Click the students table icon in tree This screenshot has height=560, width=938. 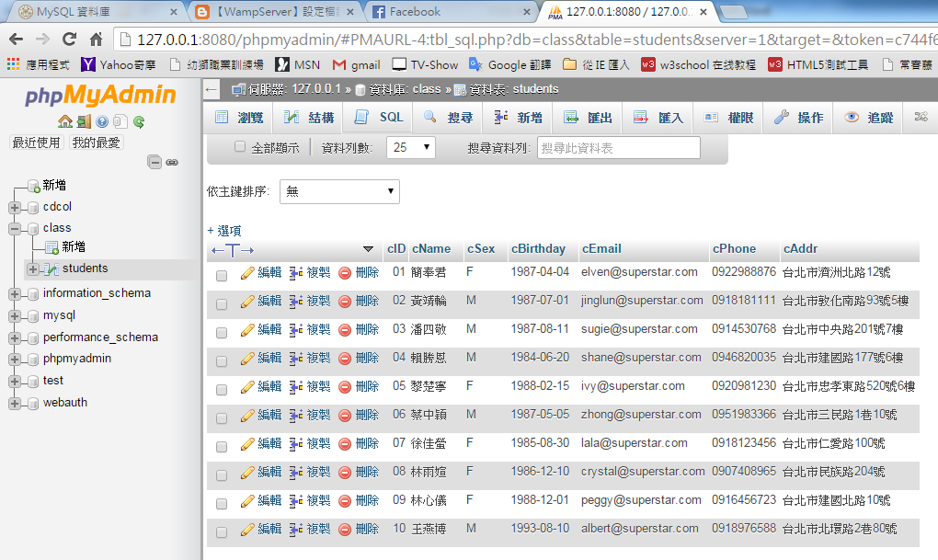click(x=51, y=269)
